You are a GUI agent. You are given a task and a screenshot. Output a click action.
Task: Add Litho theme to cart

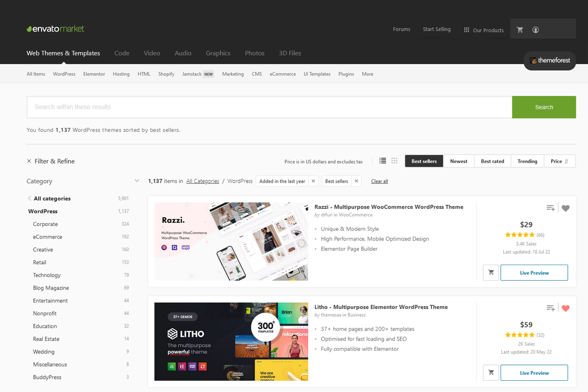tap(491, 372)
